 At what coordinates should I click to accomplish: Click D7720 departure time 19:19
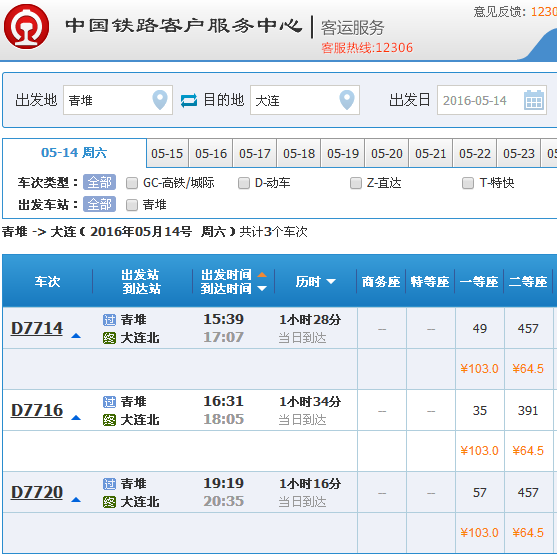pos(224,483)
